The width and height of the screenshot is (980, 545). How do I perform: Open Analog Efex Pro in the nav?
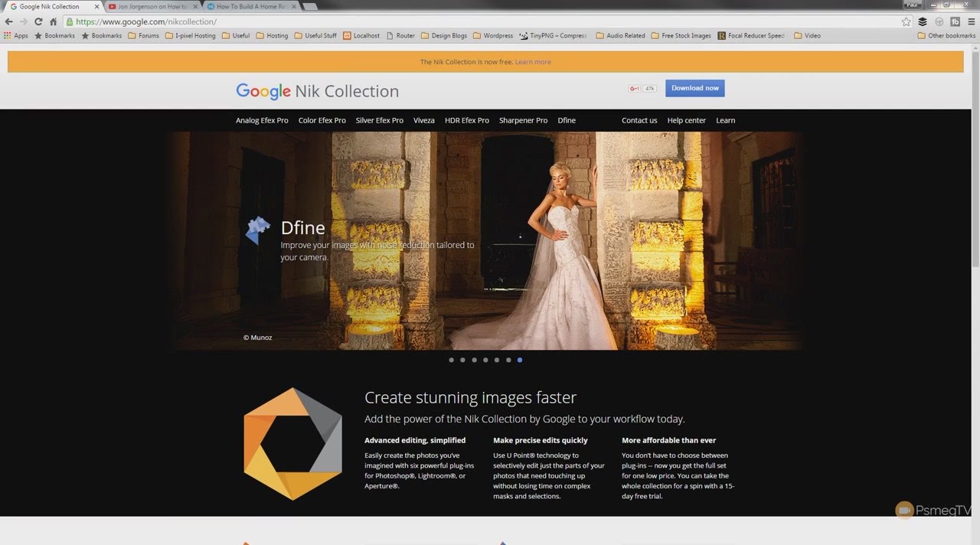[x=262, y=120]
